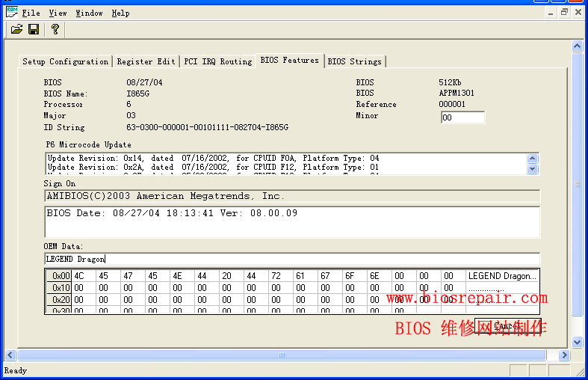The image size is (588, 380).
Task: Save the BIOS file with floppy icon
Action: coord(34,29)
